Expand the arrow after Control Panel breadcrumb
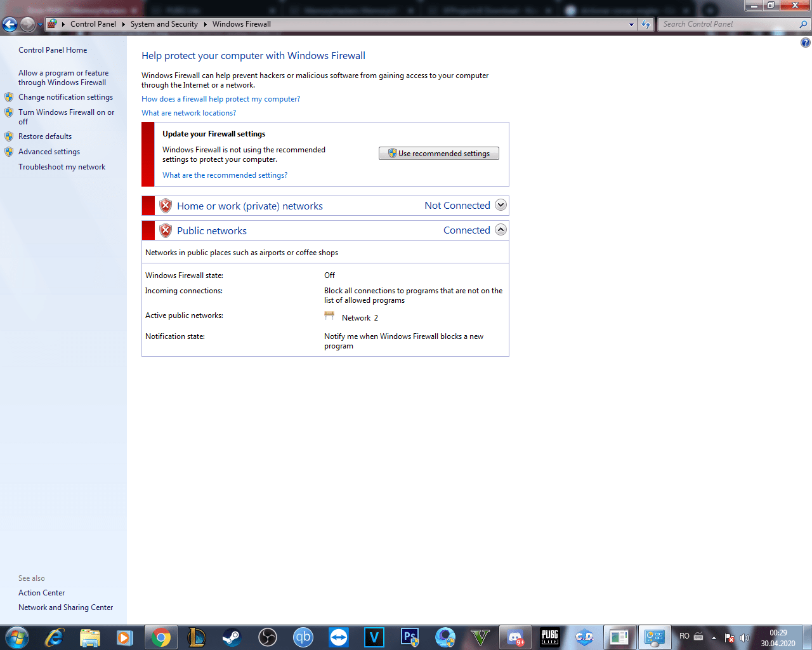 tap(123, 24)
